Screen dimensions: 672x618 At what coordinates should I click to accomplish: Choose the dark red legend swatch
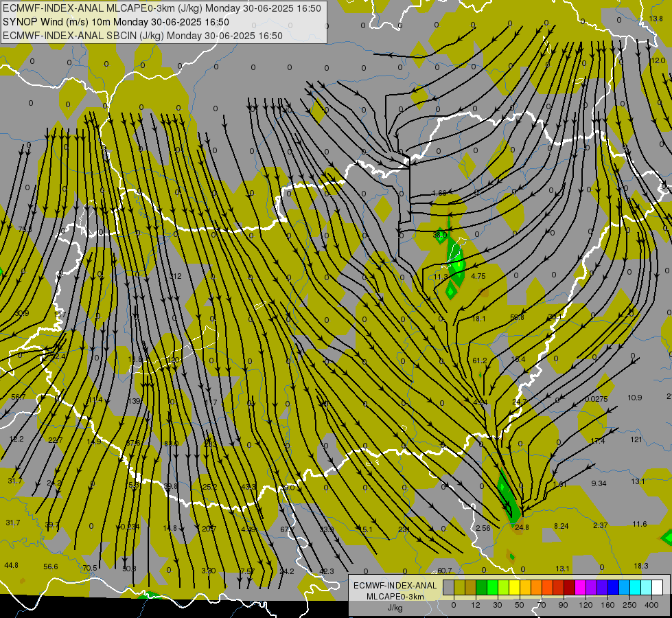click(x=569, y=587)
